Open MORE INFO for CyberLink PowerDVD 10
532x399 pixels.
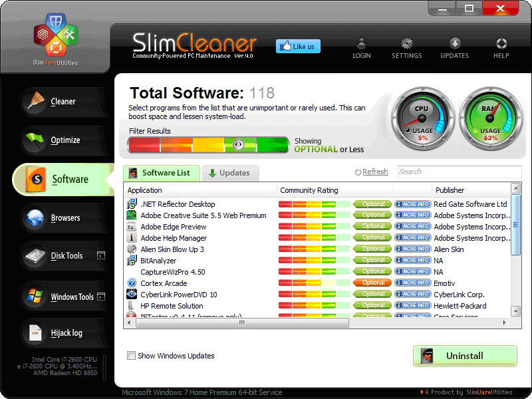pos(412,294)
